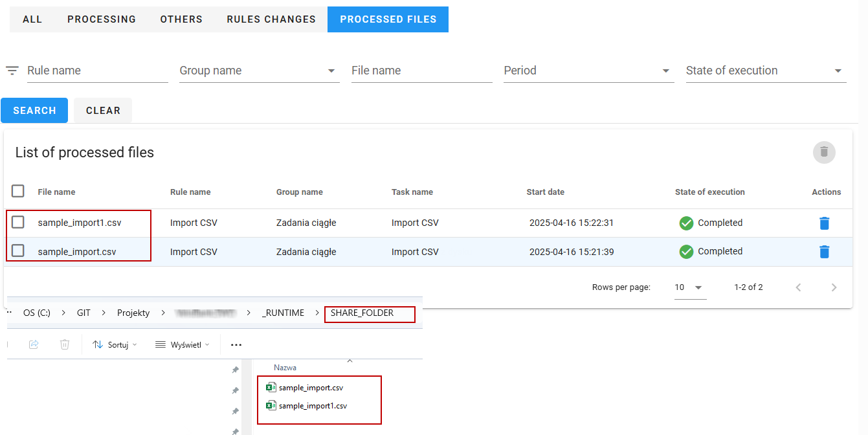Delete the sample_import.csv row via trash icon
Image resolution: width=868 pixels, height=435 pixels.
point(824,252)
